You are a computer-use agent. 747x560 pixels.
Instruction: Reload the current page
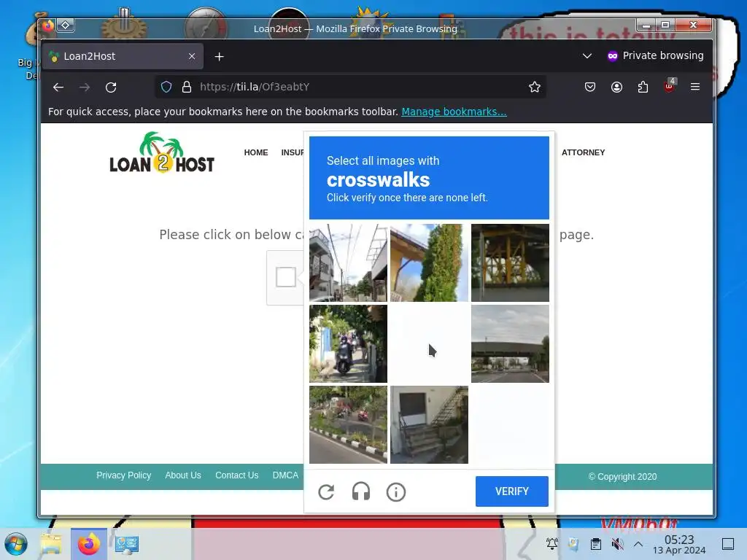click(x=111, y=87)
